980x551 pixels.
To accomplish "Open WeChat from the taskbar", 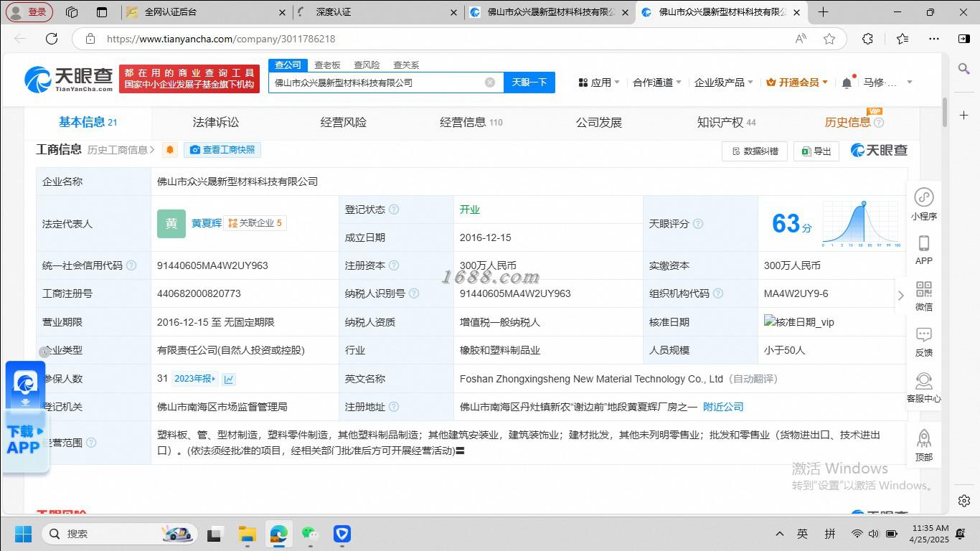I will [310, 533].
